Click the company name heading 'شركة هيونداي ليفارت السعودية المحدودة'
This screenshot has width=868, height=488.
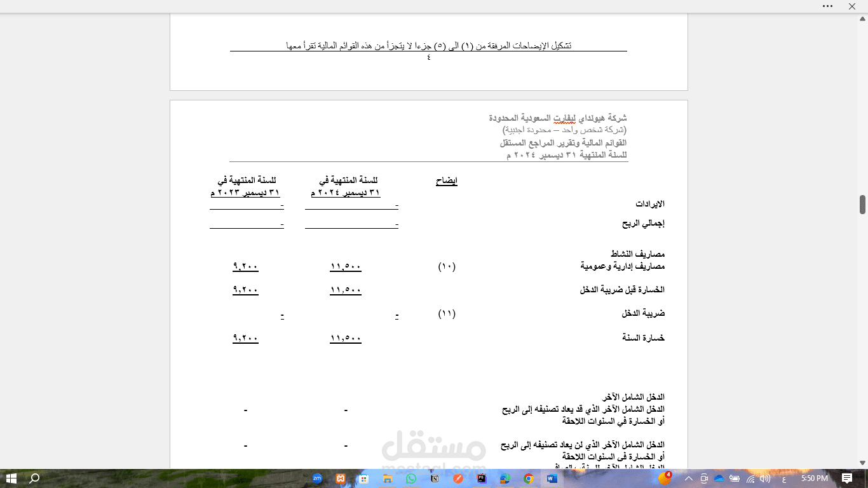tap(558, 118)
